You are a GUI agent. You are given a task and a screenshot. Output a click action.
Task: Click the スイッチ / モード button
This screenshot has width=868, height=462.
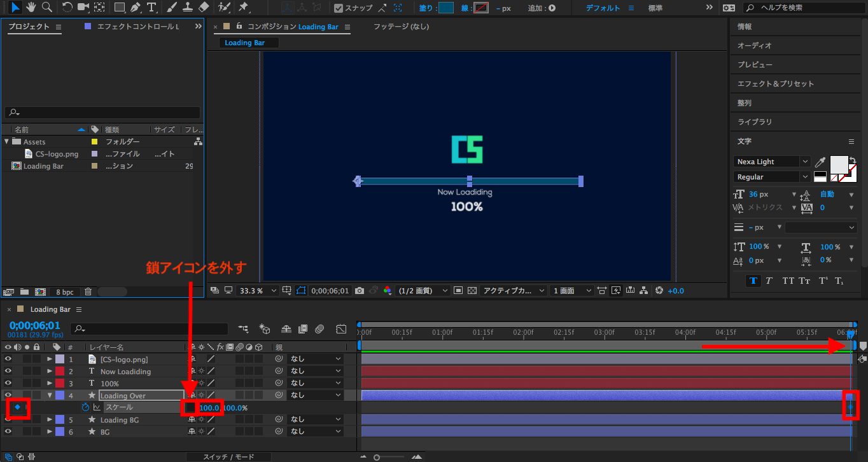pyautogui.click(x=228, y=457)
